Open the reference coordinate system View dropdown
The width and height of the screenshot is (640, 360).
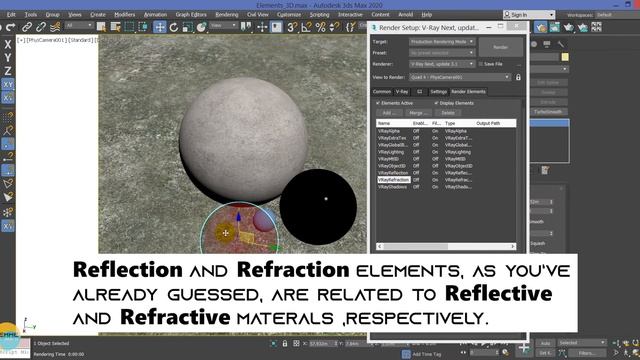[223, 25]
